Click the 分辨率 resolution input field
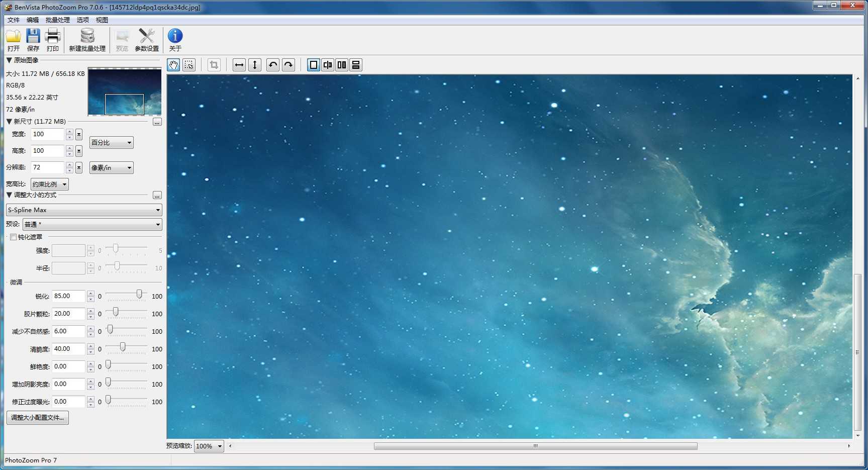The height and width of the screenshot is (470, 868). (48, 168)
